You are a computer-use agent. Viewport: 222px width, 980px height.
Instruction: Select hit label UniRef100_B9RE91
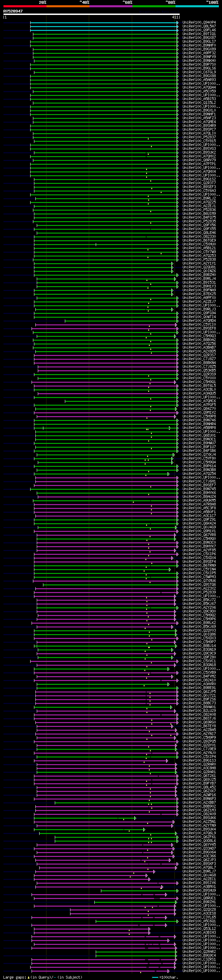[x=199, y=688]
